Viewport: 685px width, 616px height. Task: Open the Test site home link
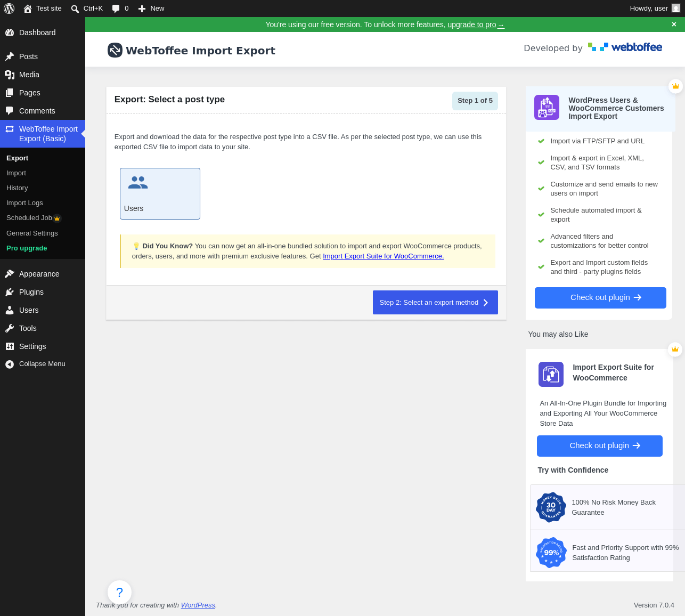(43, 9)
